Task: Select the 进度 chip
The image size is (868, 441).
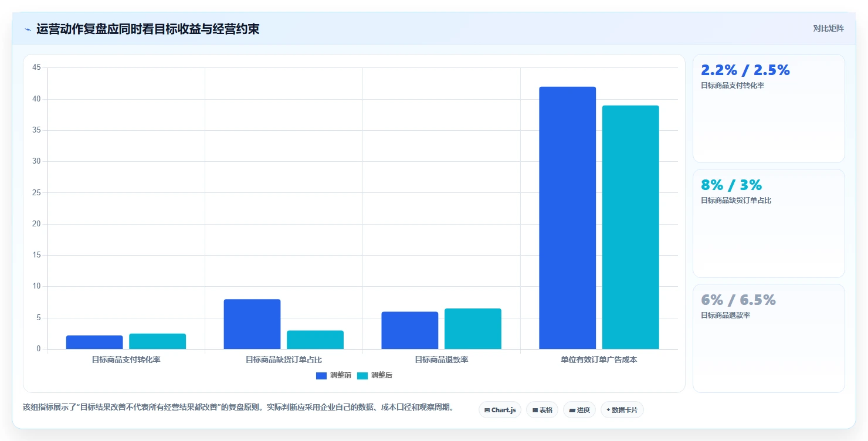Action: pyautogui.click(x=579, y=410)
